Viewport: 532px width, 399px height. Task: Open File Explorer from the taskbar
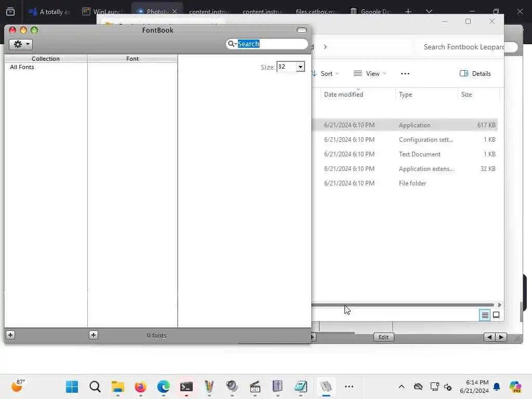click(118, 387)
